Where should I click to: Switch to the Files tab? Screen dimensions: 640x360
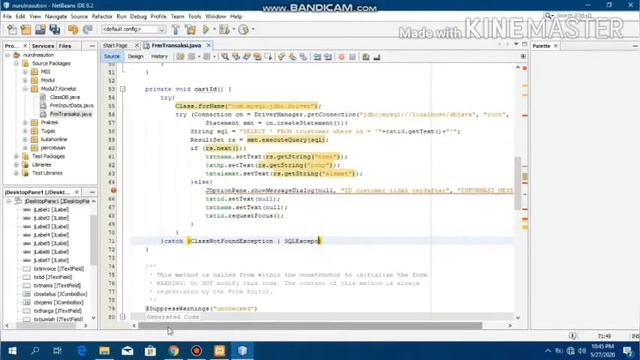tap(64, 46)
